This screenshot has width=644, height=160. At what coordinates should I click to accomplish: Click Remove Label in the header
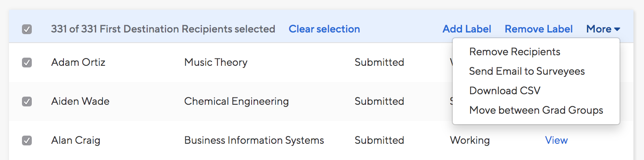click(x=539, y=29)
